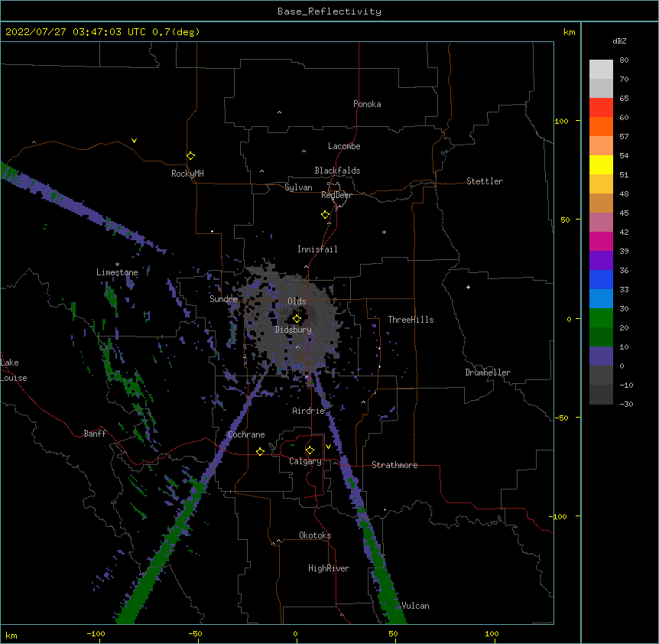Click the yellow diamond marker above RockyMH
This screenshot has width=659, height=644.
190,156
